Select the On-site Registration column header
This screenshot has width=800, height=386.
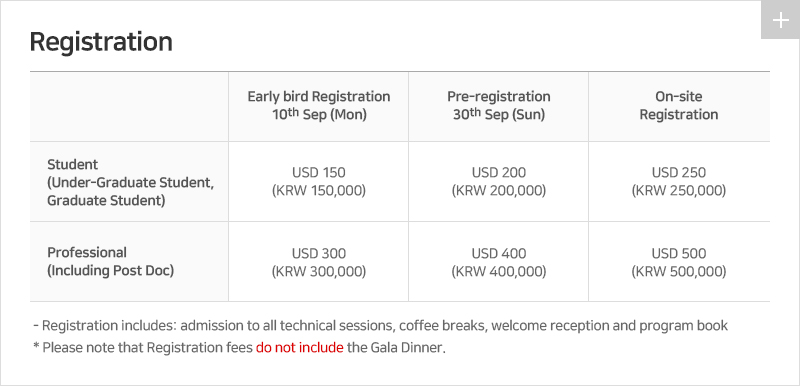tap(679, 106)
